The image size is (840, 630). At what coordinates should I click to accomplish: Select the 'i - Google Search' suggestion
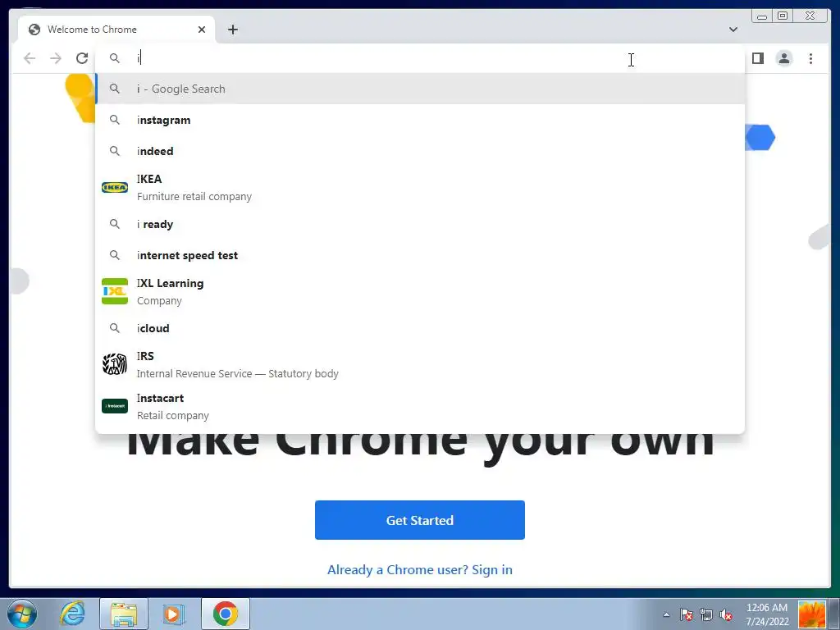click(x=420, y=89)
